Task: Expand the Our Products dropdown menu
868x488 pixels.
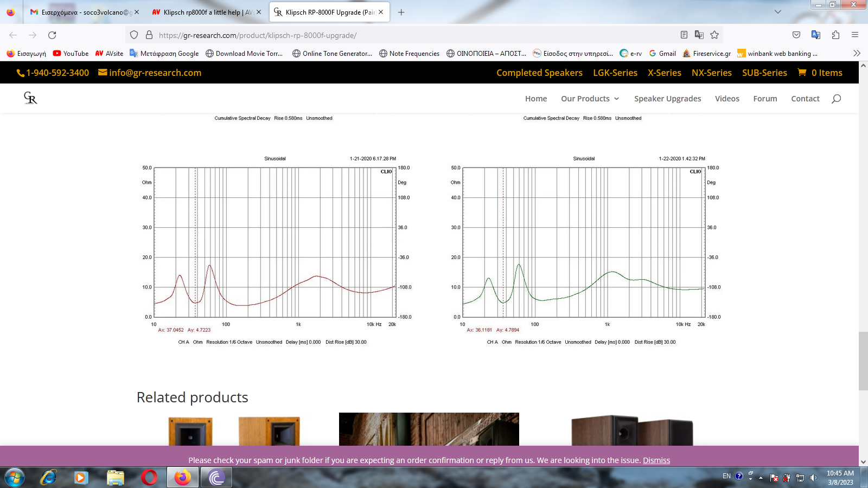Action: click(590, 99)
